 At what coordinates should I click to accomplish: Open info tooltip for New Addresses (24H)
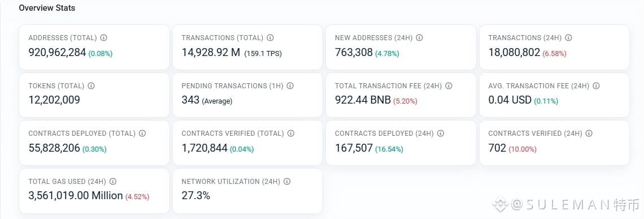(419, 38)
